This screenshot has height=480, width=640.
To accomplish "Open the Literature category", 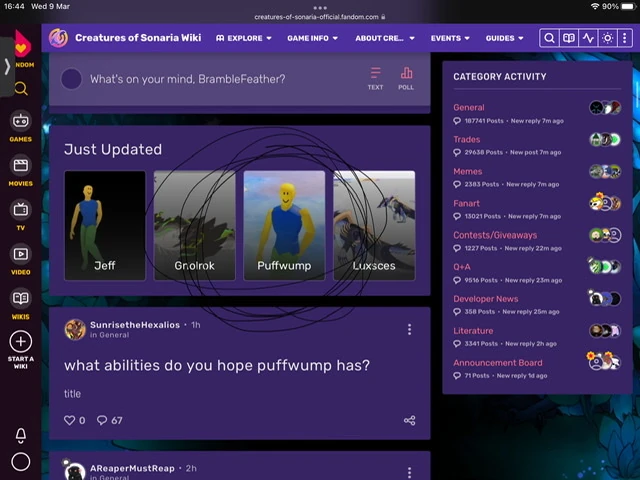I will pyautogui.click(x=473, y=331).
